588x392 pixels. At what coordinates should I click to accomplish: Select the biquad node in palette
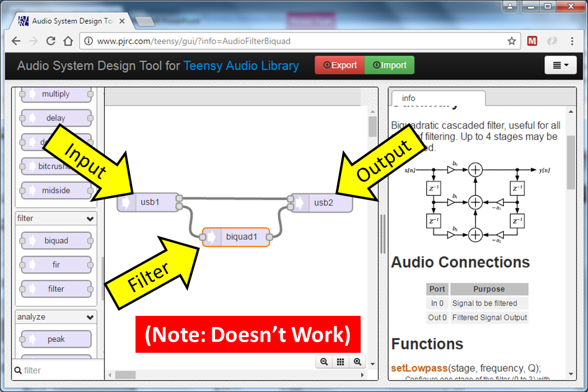click(56, 240)
